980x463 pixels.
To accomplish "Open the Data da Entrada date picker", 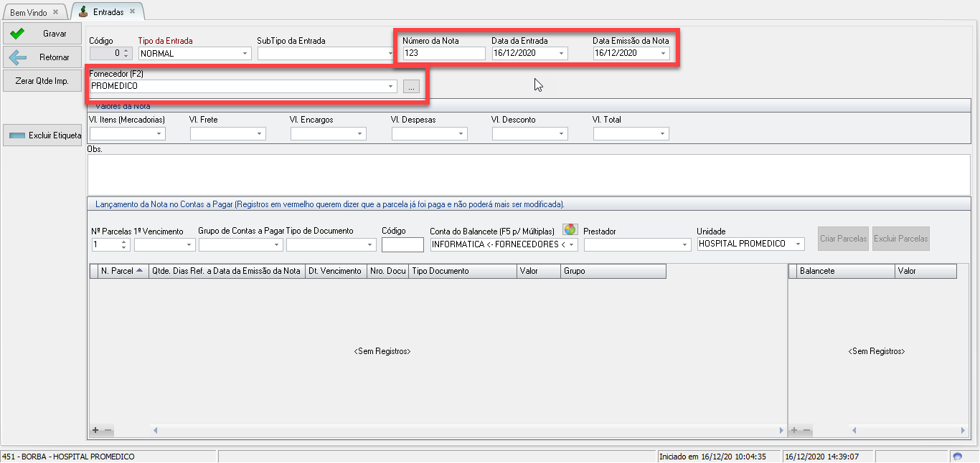I will click(x=561, y=54).
